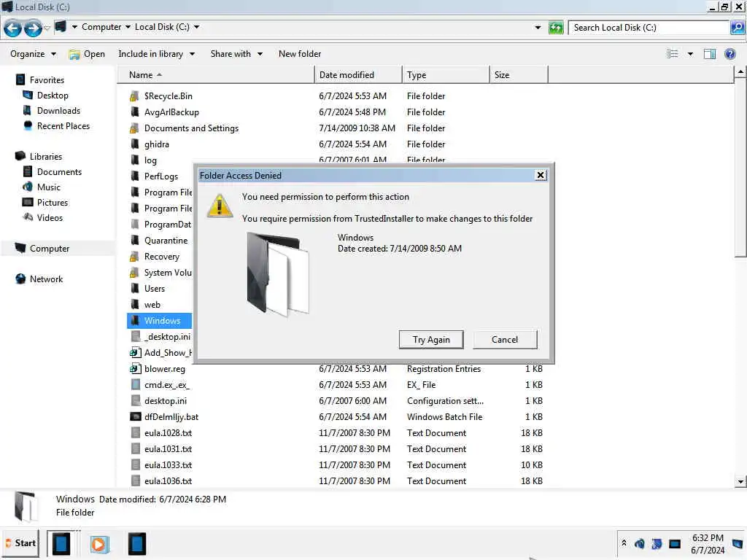
Task: Click the Music library icon
Action: (x=28, y=187)
